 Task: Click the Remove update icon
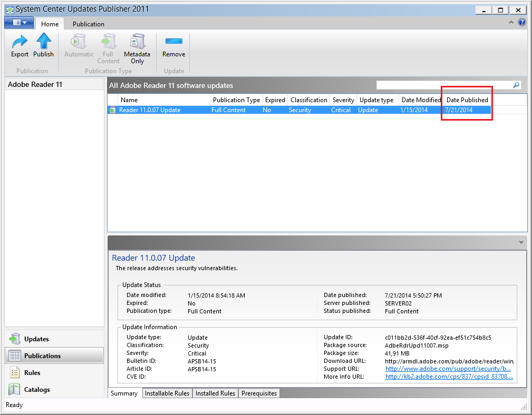tap(173, 46)
